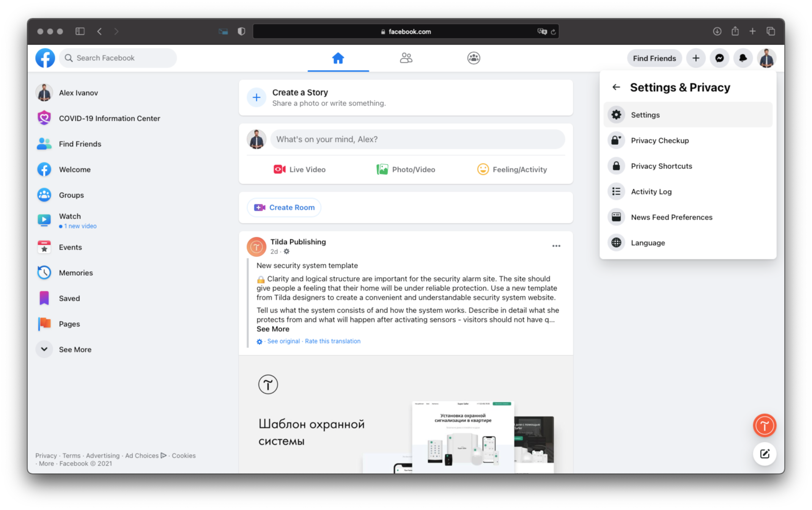The height and width of the screenshot is (510, 812).
Task: Show Safari downloads
Action: [717, 31]
